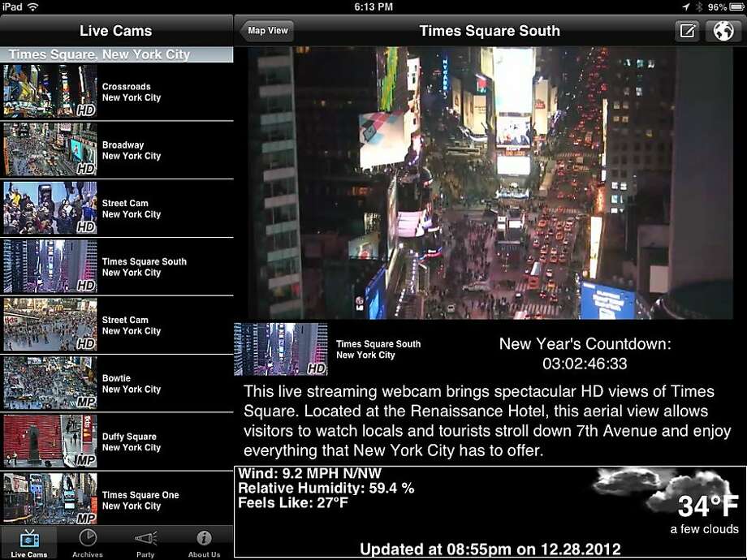Select the Broadway camera thumbnail
Viewport: 747px width, 560px height.
pos(50,150)
